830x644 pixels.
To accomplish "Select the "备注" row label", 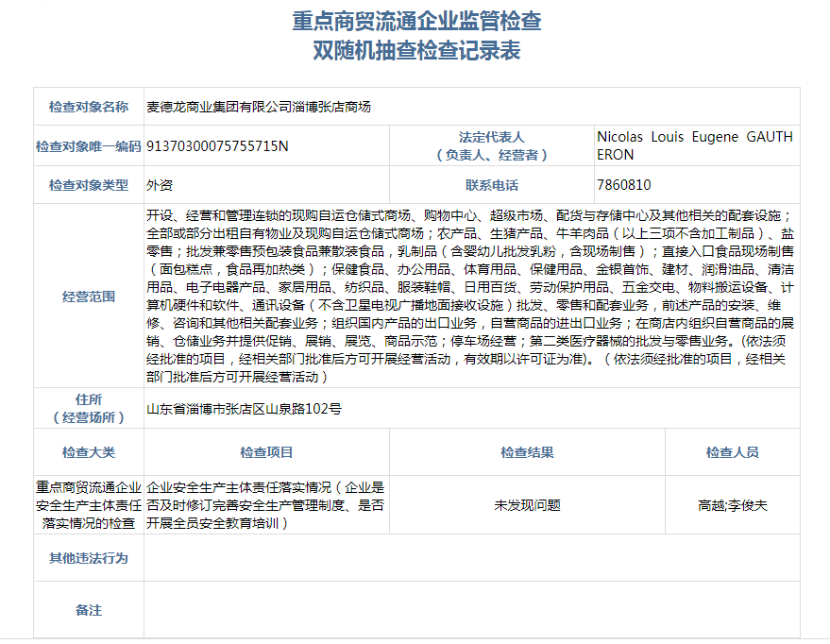I will (x=89, y=610).
